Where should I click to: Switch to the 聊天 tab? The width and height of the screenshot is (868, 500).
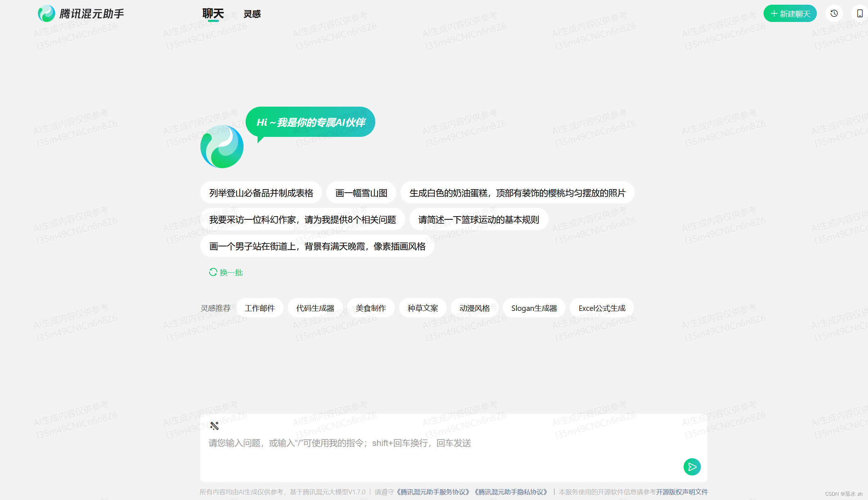coord(213,14)
